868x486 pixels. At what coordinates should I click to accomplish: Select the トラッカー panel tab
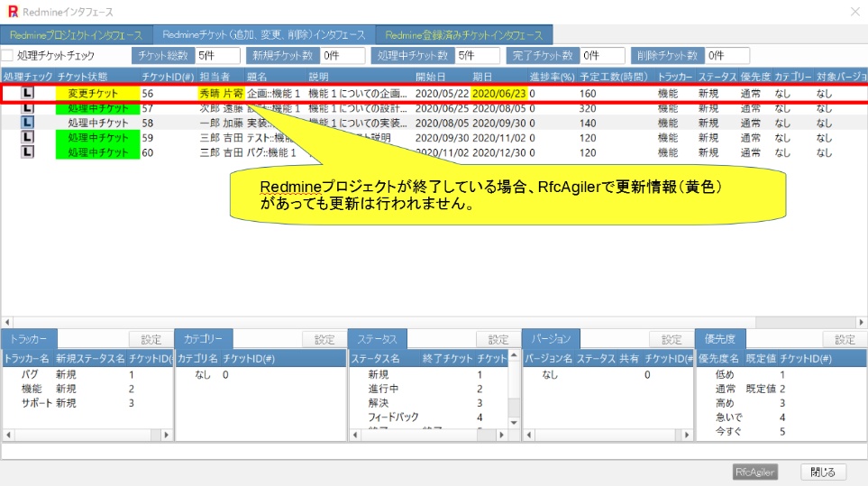29,339
